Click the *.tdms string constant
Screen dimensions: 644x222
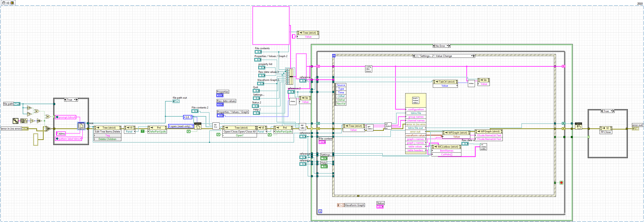(61, 134)
